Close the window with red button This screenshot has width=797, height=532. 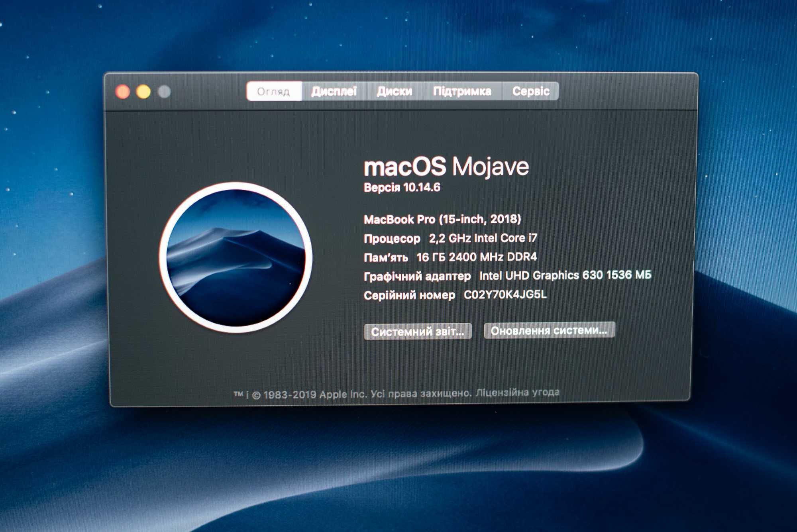tap(123, 92)
